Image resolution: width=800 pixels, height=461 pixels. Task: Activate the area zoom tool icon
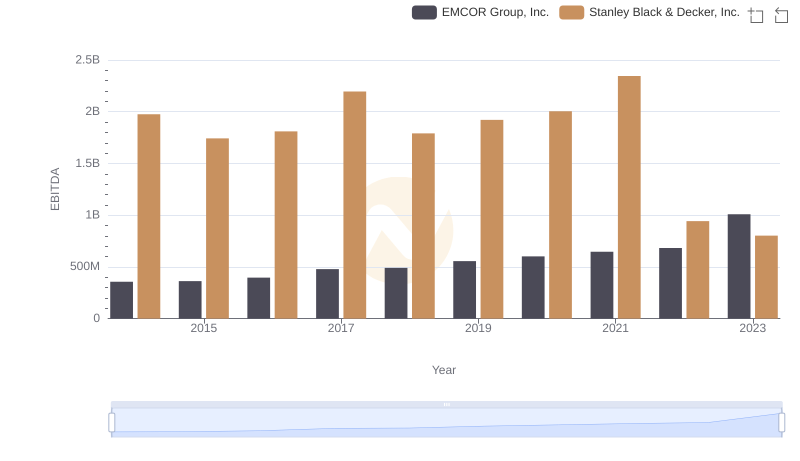[756, 15]
